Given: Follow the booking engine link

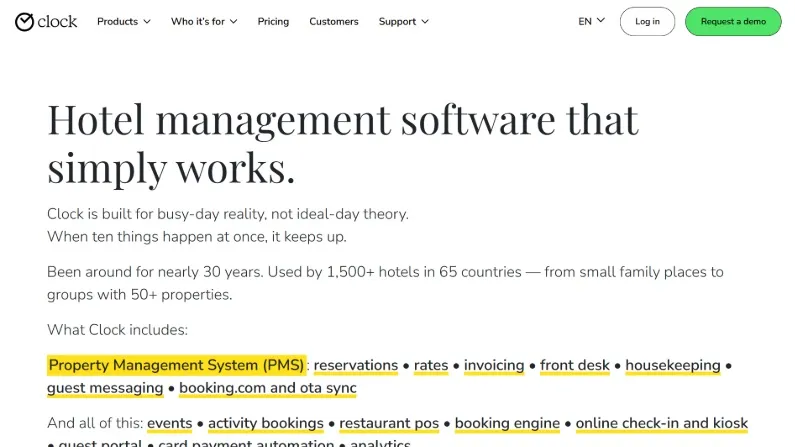Looking at the screenshot, I should click(507, 423).
